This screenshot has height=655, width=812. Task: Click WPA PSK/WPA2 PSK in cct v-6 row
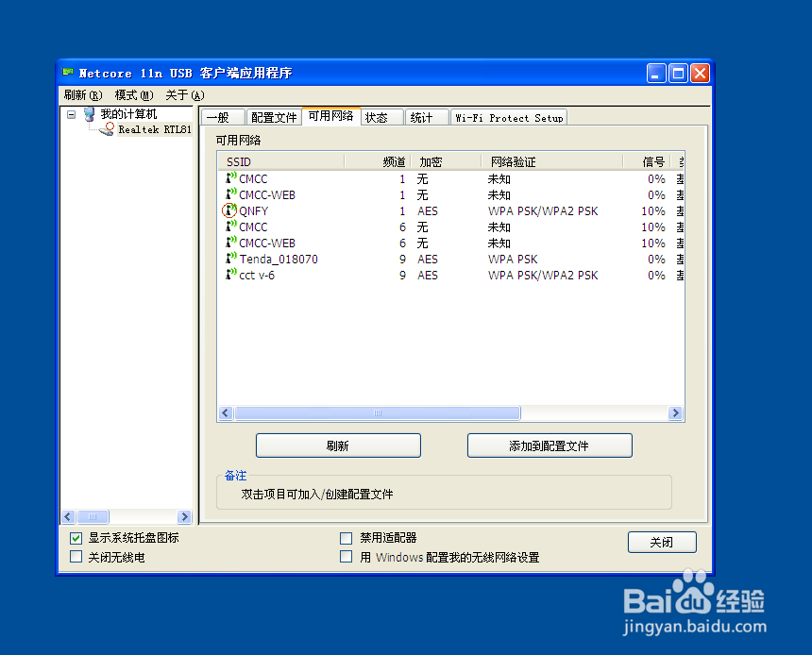[x=543, y=276]
